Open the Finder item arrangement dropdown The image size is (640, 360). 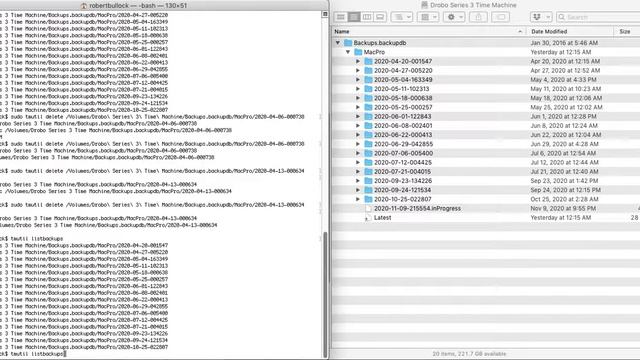point(428,17)
